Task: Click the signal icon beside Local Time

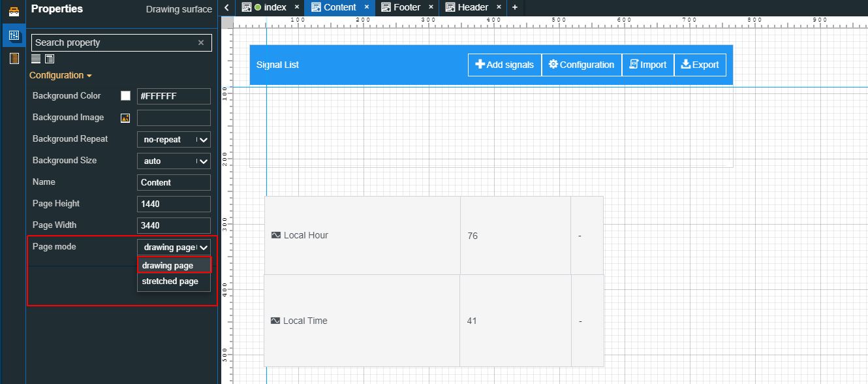Action: (x=275, y=321)
